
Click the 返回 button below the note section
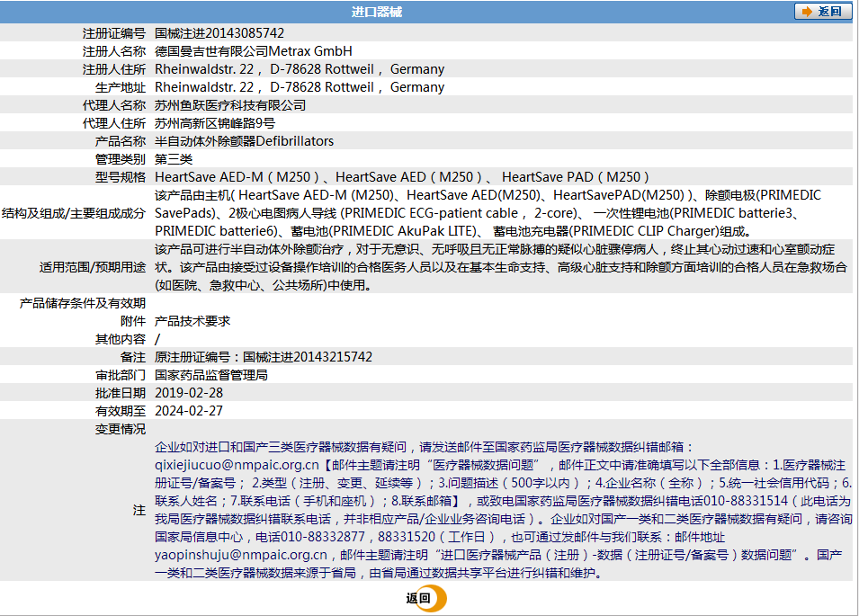point(426,599)
